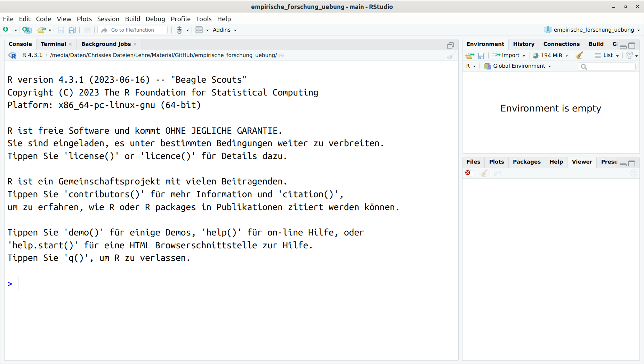Switch to the Files tab
Viewport: 644px width, 364px height.
pos(473,162)
